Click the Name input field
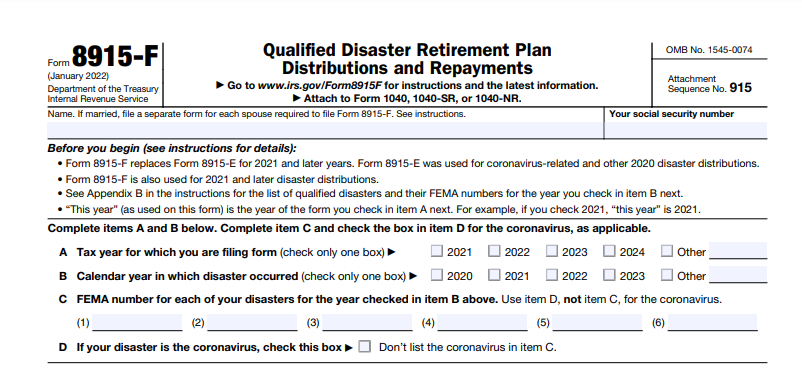The width and height of the screenshot is (802, 369). pos(325,130)
